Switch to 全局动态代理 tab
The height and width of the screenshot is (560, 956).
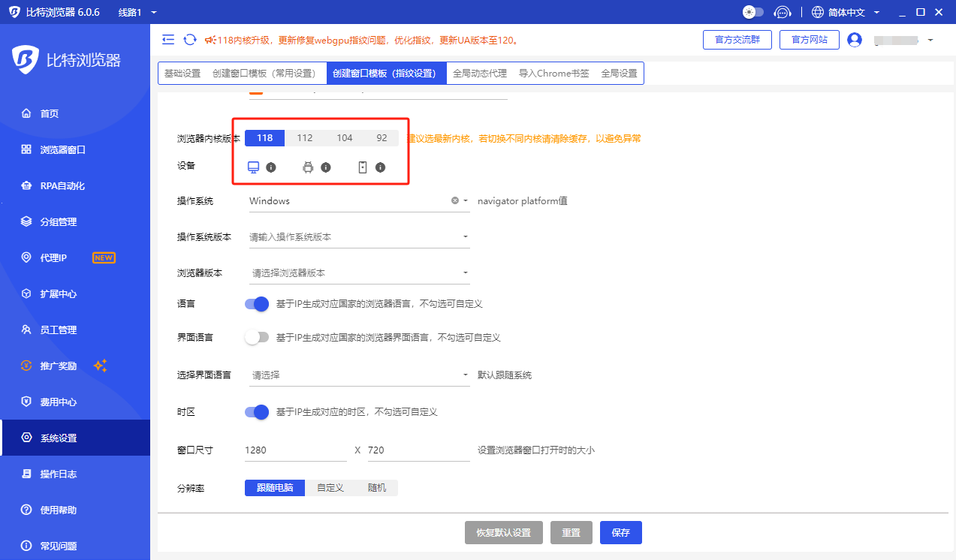pyautogui.click(x=480, y=74)
